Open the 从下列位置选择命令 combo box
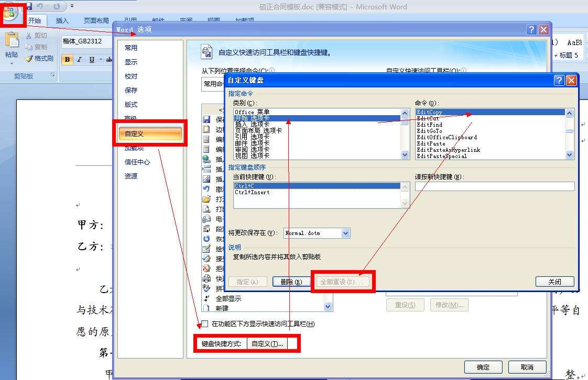Screen dimensions: 588x380 [213, 84]
